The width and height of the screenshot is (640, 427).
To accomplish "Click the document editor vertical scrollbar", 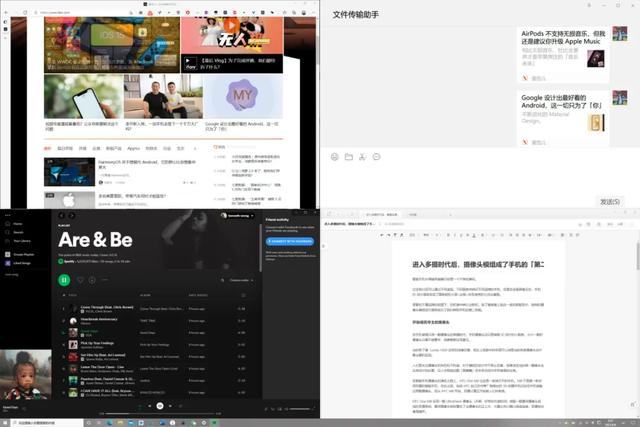I will (638, 255).
